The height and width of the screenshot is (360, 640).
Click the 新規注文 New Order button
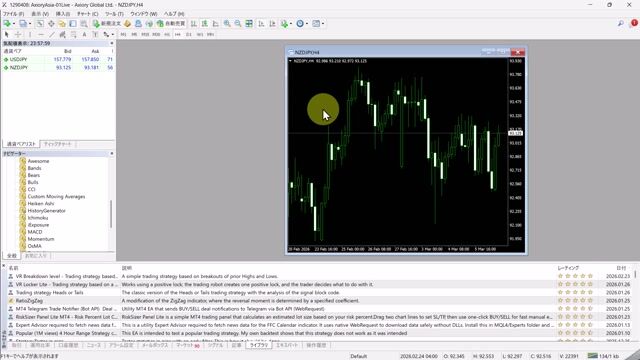pos(107,24)
